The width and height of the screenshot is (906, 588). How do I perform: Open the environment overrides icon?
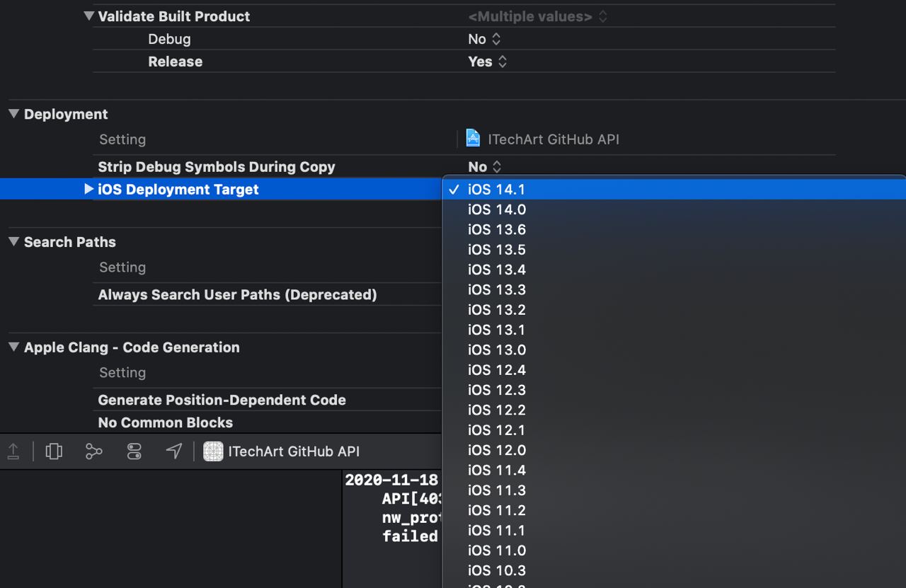tap(134, 451)
